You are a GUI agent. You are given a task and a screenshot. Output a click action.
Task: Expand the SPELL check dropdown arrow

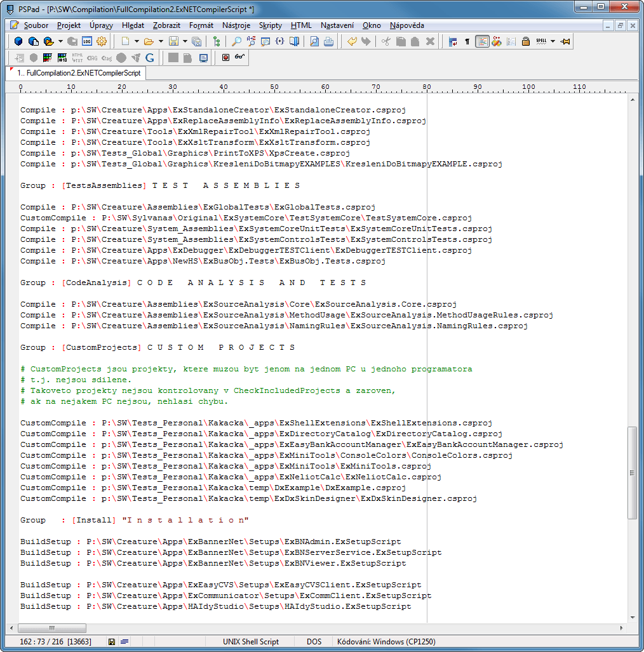point(553,41)
